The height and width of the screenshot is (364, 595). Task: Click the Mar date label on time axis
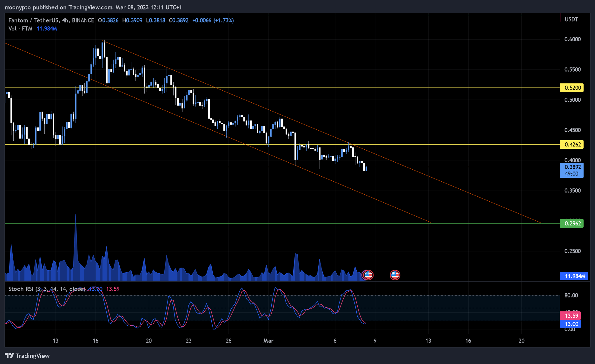(x=268, y=341)
